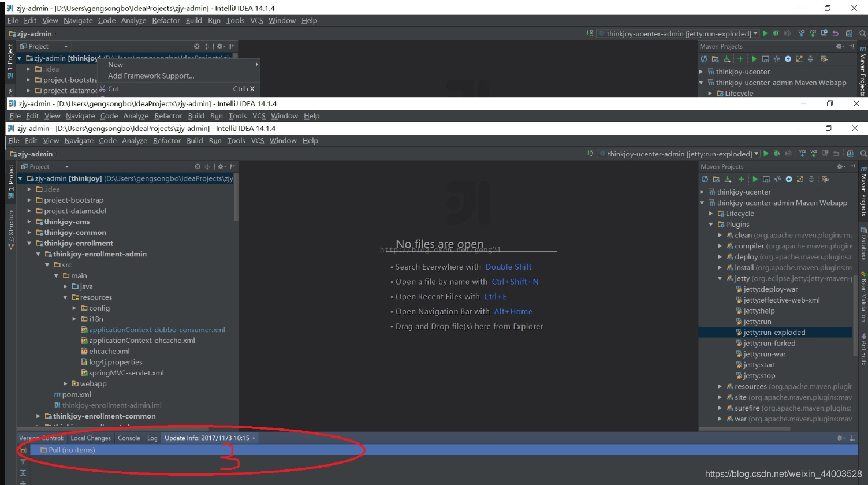
Task: Click Project tree vertical scrollbar, front window
Action: click(236, 196)
